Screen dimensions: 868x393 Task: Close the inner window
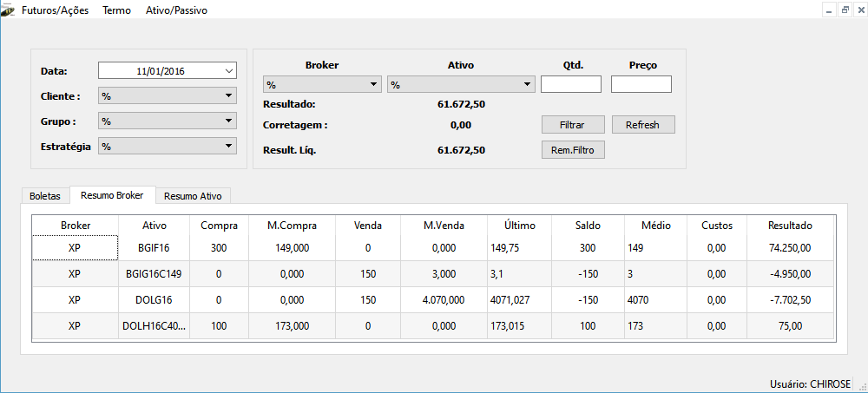point(860,10)
